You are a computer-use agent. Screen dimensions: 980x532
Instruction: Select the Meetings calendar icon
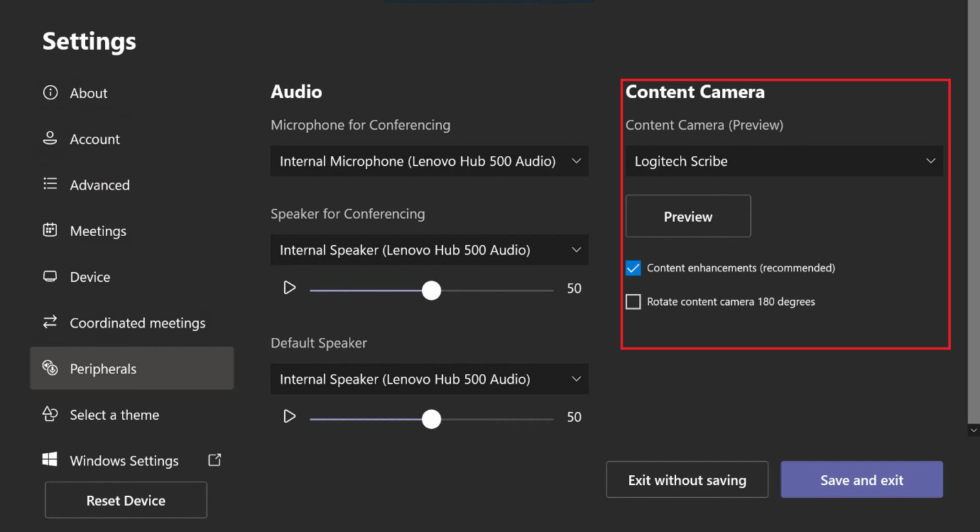click(50, 230)
